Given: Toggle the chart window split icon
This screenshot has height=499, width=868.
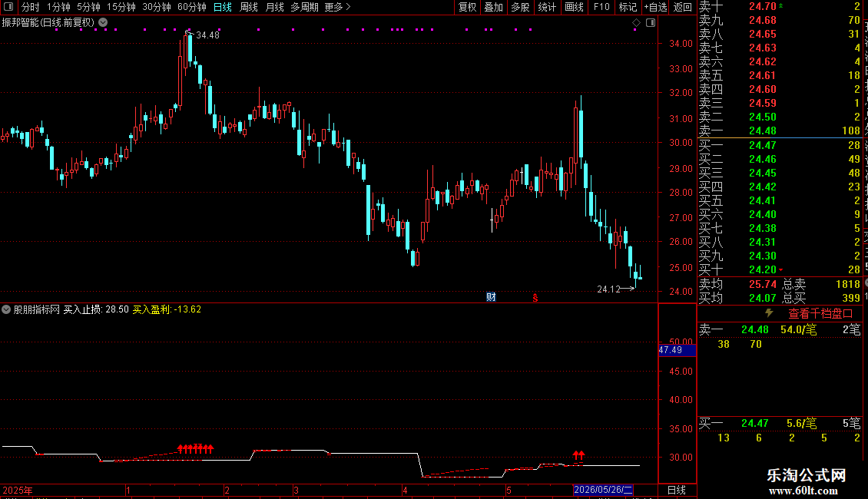Looking at the screenshot, I should tap(651, 23).
